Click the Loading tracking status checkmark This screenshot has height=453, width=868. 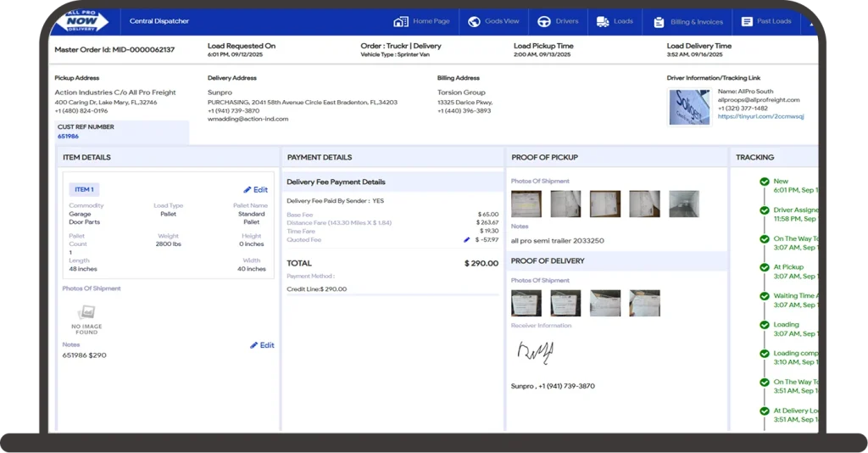765,325
